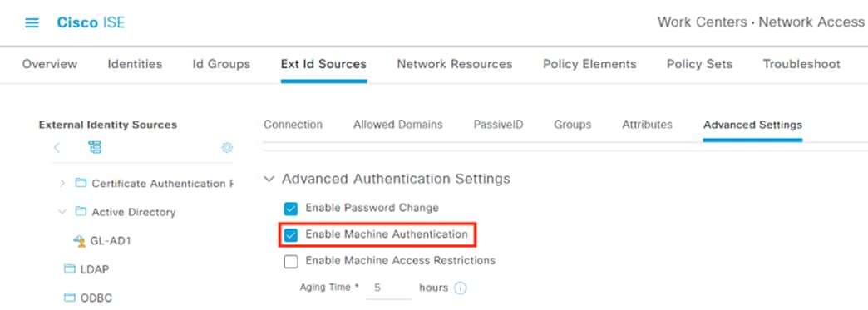Open the Allowed Domains sub-tab
868x310 pixels.
(398, 125)
